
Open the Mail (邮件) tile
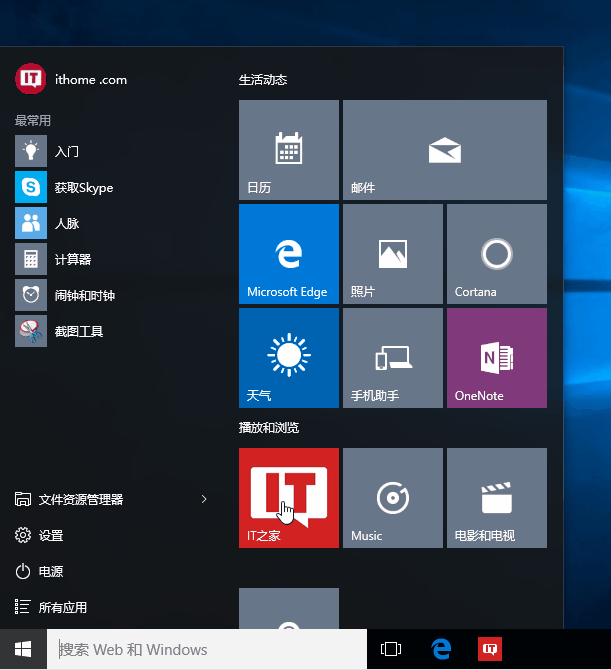(444, 150)
